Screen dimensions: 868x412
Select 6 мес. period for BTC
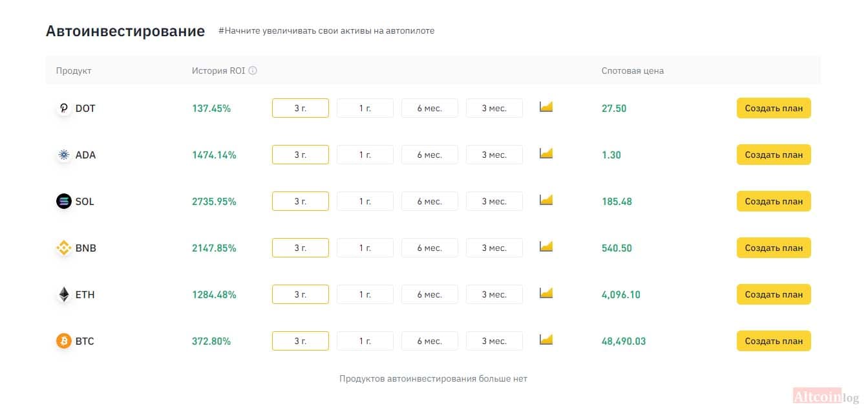(x=430, y=341)
